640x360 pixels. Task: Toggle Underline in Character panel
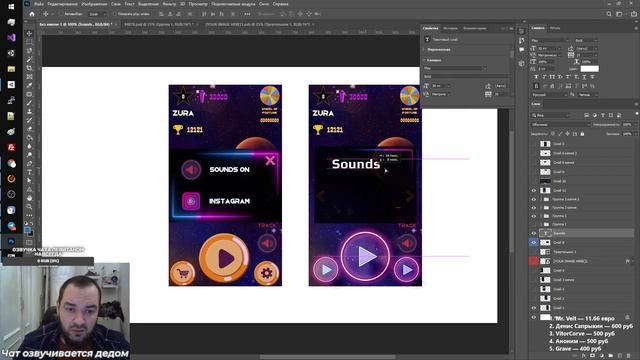584,77
